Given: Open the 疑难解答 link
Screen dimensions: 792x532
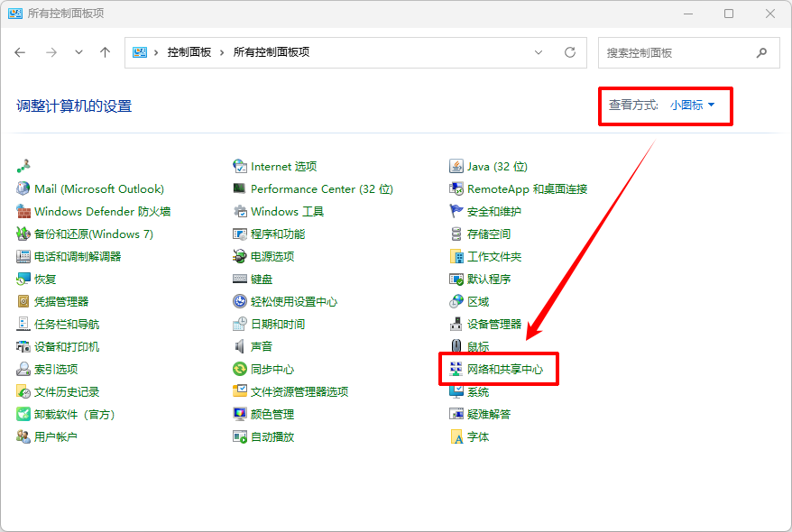Looking at the screenshot, I should (489, 415).
